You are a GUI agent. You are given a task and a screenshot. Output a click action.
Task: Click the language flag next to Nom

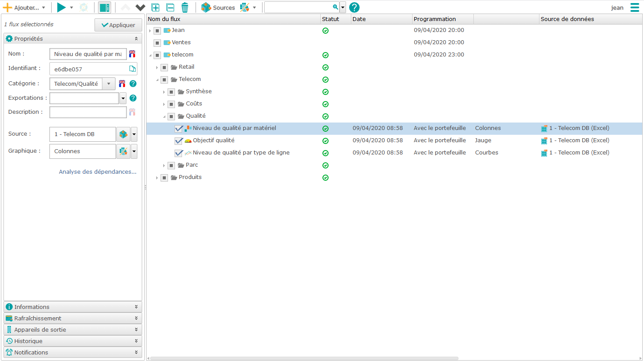(132, 54)
